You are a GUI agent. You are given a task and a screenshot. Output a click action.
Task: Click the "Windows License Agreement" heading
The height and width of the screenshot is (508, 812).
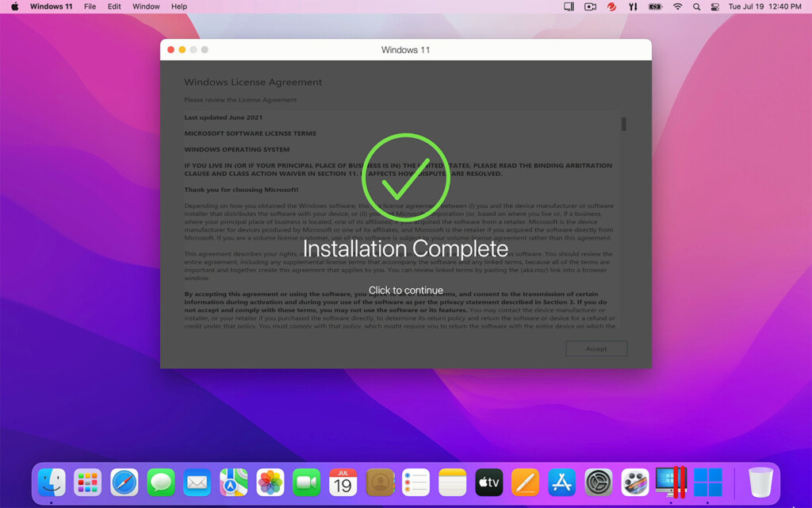click(253, 82)
